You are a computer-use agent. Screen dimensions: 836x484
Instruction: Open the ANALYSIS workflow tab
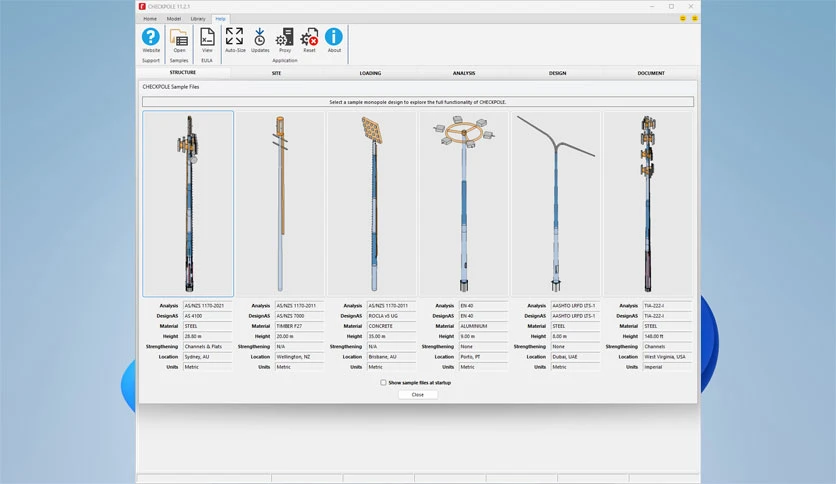(464, 73)
